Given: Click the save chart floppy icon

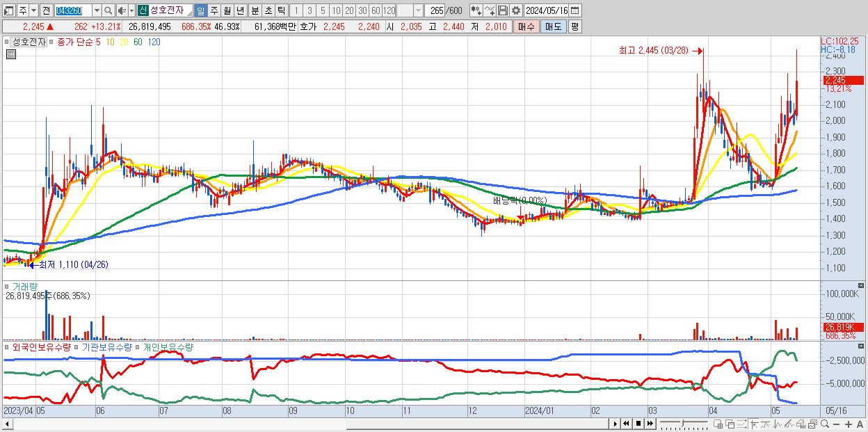Looking at the screenshot, I should [x=502, y=11].
